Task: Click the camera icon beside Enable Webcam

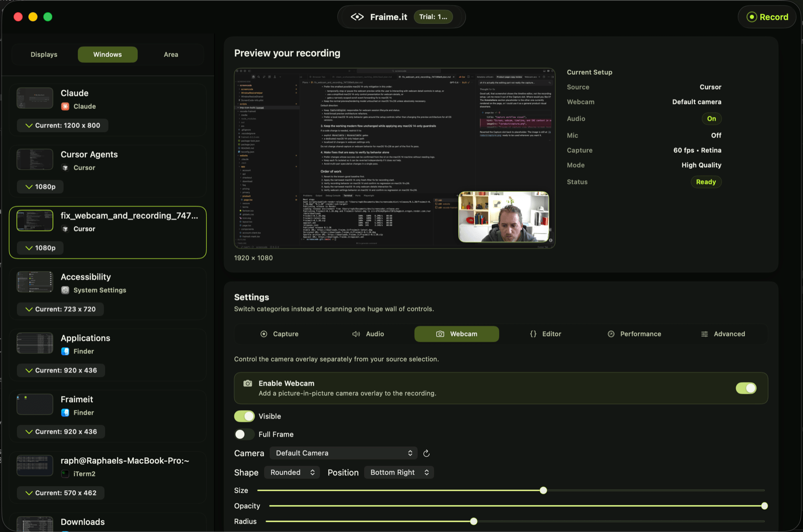Action: (x=247, y=384)
